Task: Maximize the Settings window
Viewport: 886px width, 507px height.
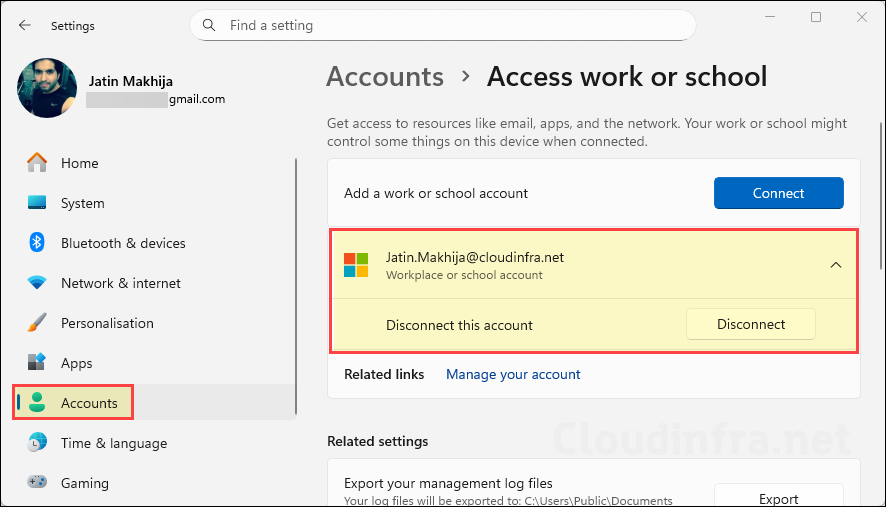Action: click(816, 17)
